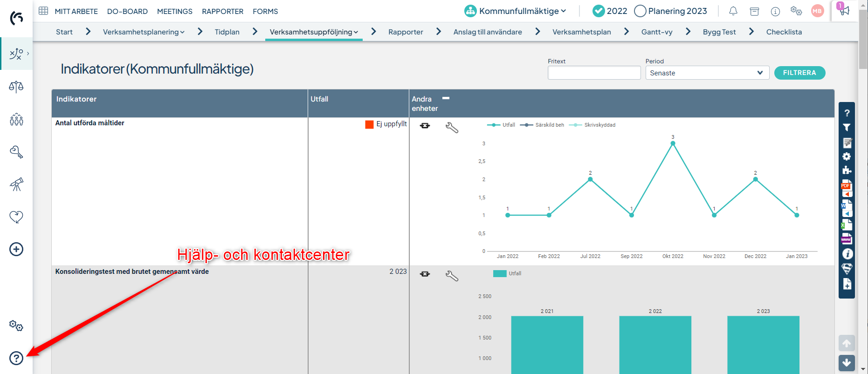Click the scroll down arrow button
This screenshot has width=868, height=374.
coord(847,363)
